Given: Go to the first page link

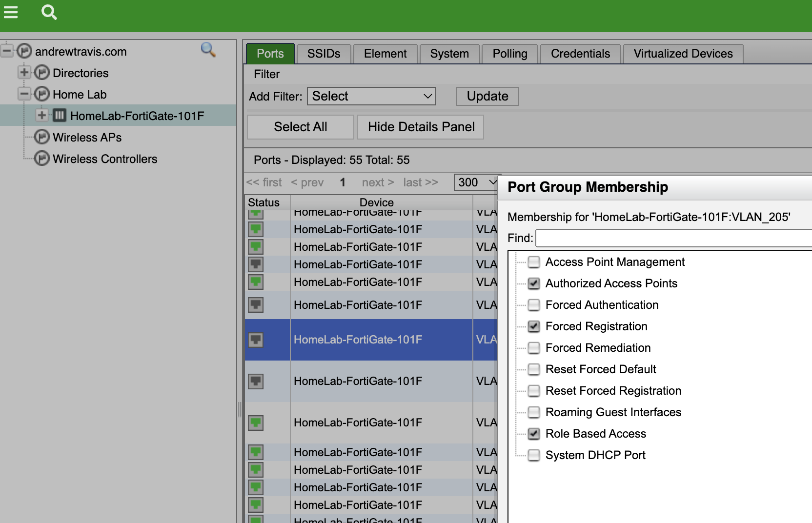Looking at the screenshot, I should pos(264,182).
